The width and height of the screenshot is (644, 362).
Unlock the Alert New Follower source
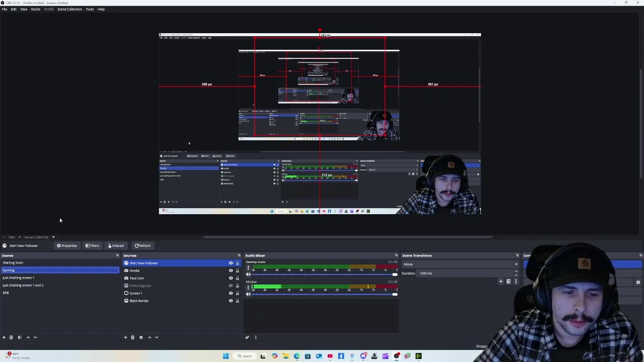click(237, 263)
